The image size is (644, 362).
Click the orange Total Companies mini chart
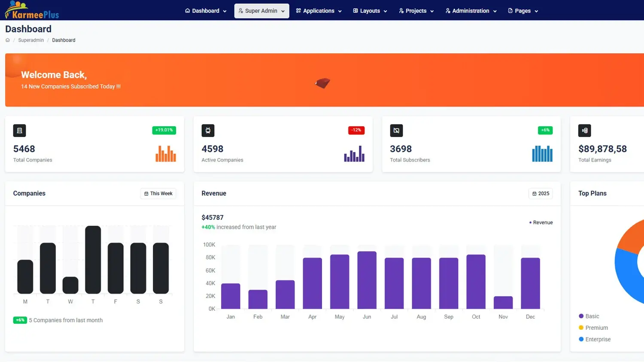[166, 154]
